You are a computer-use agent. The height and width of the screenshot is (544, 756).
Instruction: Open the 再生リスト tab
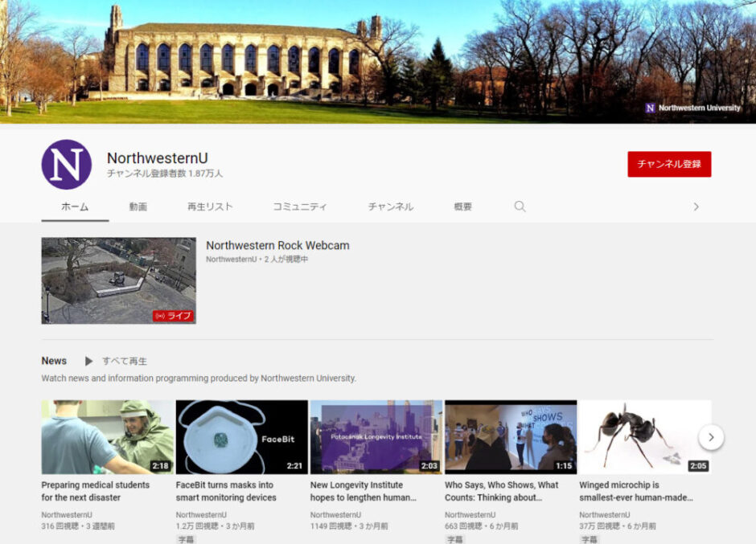pos(210,207)
